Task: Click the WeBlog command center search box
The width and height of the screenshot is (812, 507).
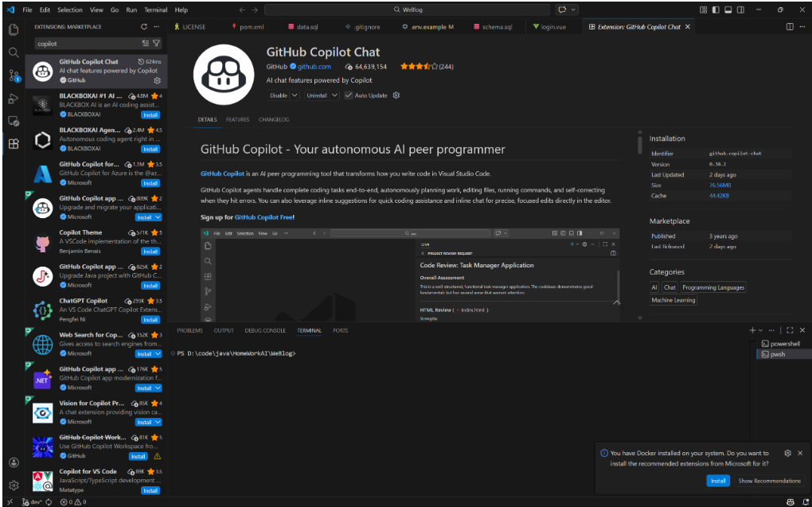Action: pos(407,10)
